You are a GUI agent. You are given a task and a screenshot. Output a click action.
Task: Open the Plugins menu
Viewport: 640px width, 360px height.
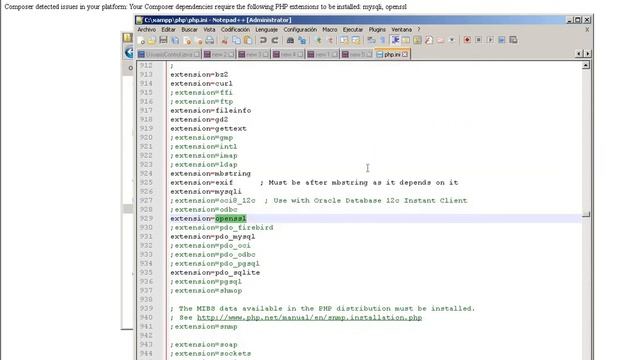(377, 30)
